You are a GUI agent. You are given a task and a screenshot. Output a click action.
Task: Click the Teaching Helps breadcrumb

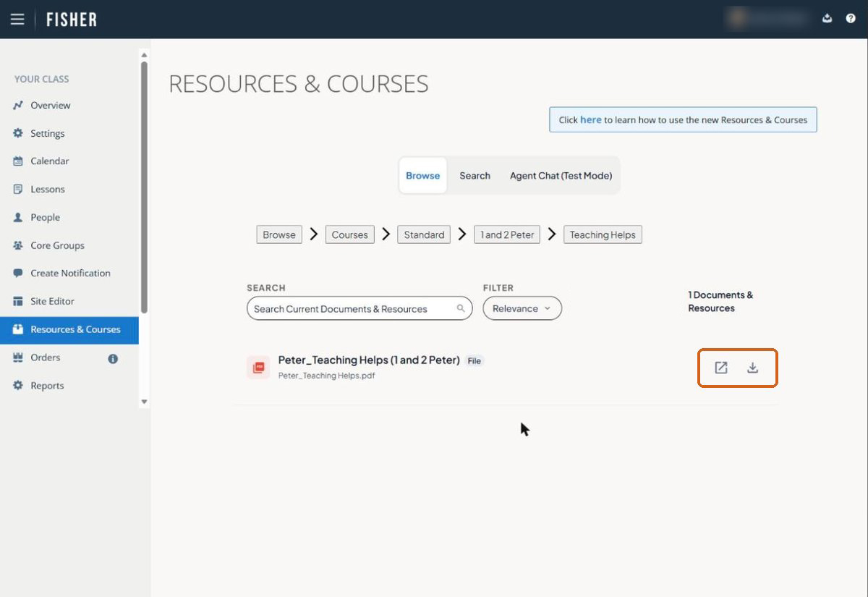(603, 234)
